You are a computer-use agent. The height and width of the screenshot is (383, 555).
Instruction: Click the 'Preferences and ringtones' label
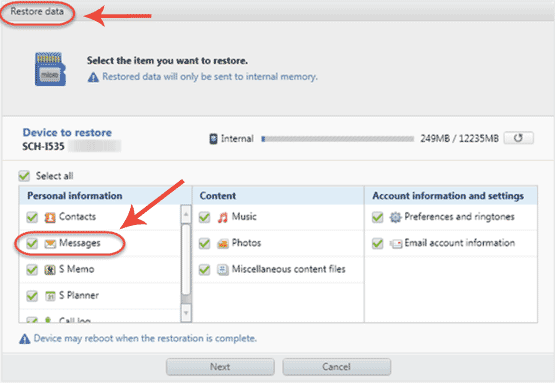[x=459, y=216]
